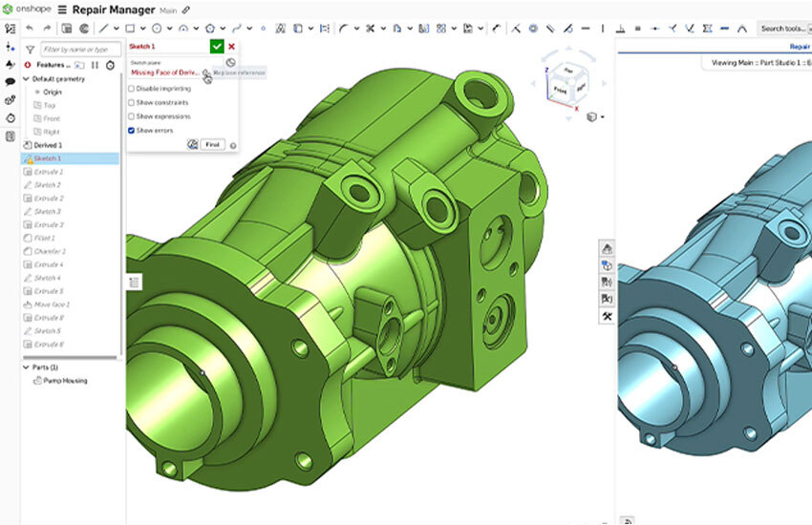
Task: Select the Pump Housing part
Action: [x=65, y=381]
